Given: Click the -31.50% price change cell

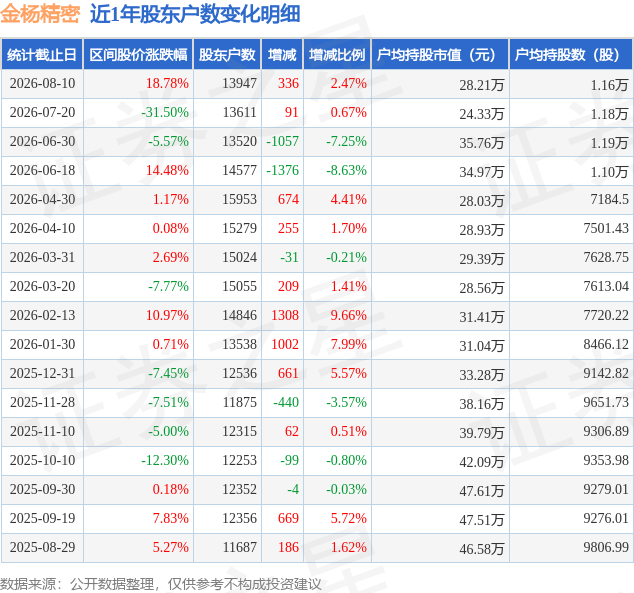Looking at the screenshot, I should (165, 112).
